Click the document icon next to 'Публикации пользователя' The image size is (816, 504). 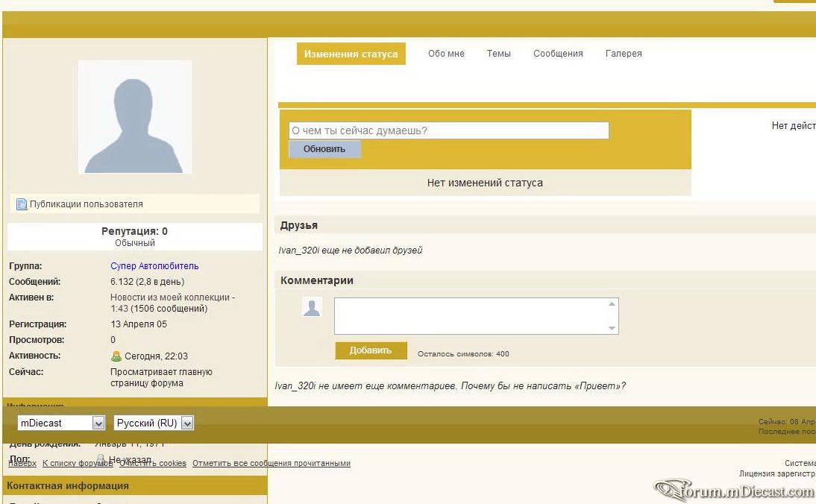pos(22,204)
